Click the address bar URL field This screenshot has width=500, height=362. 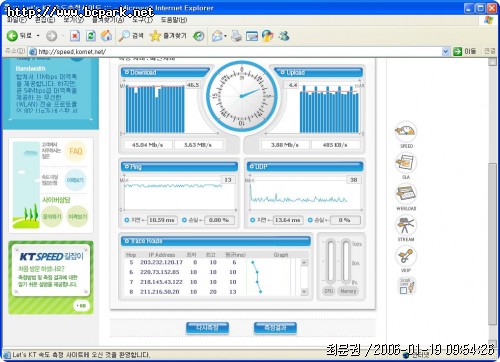(238, 51)
